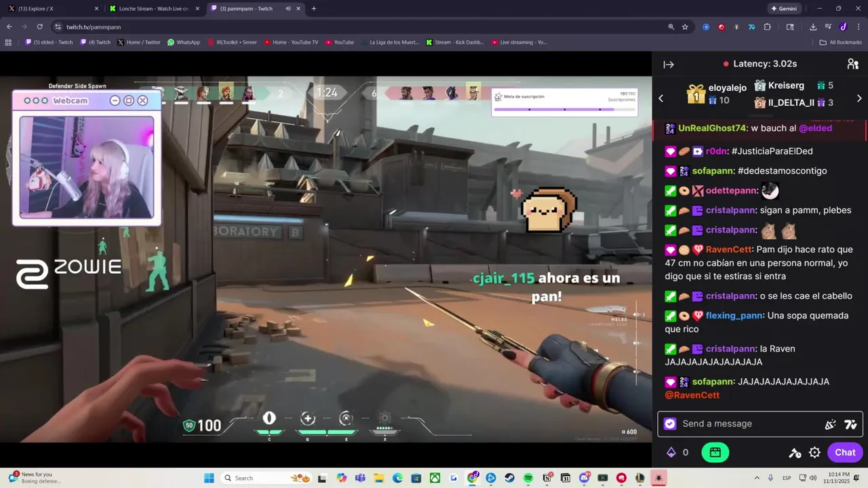Open a new browser tab
868x488 pixels.
click(313, 9)
